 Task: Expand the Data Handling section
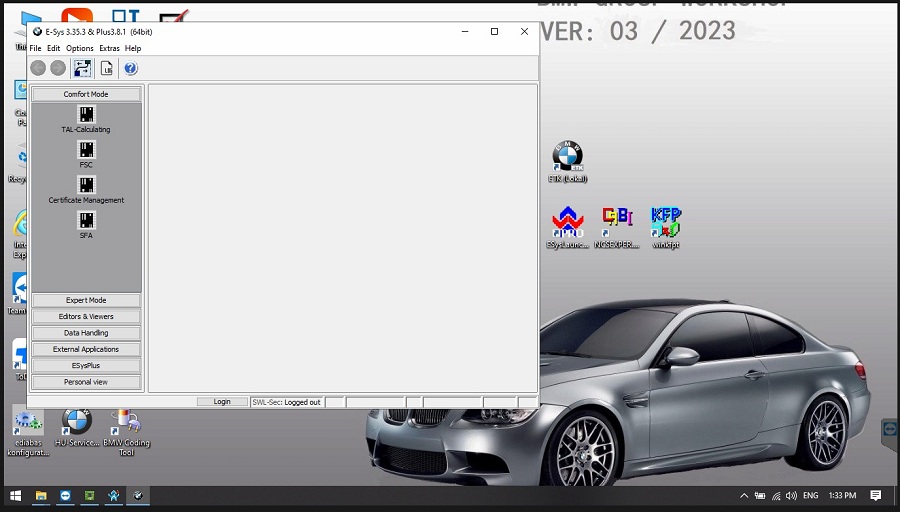pyautogui.click(x=86, y=333)
